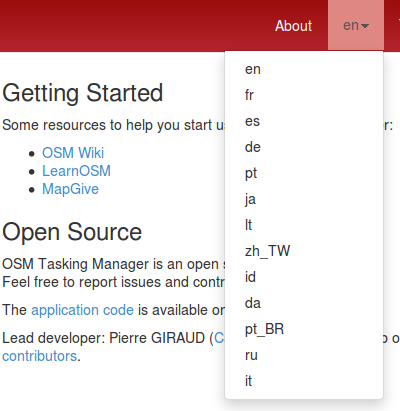
Task: Pick da in the language list
Action: [x=304, y=303]
